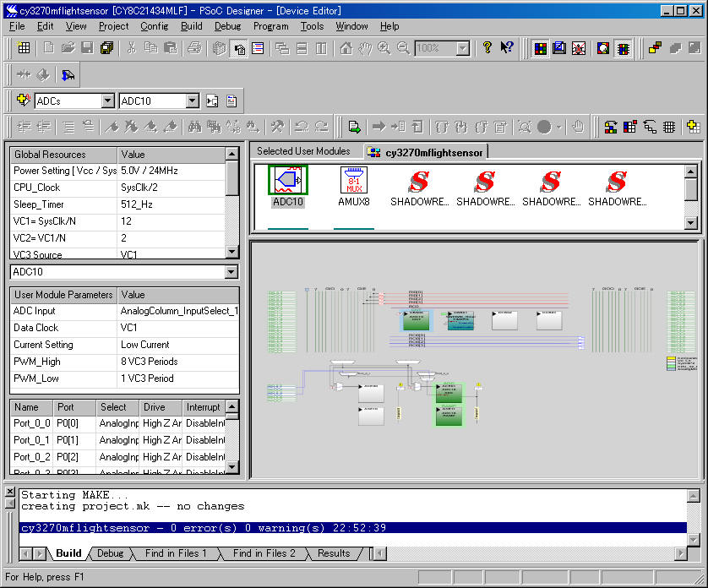Click the VC1= SysClk/N value 12
The width and height of the screenshot is (708, 588).
click(x=172, y=221)
